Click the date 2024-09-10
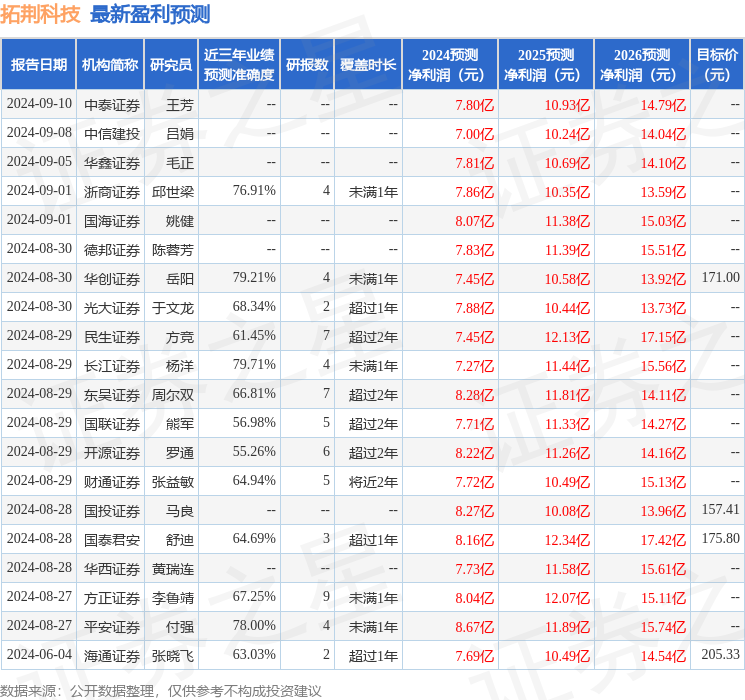 point(39,104)
